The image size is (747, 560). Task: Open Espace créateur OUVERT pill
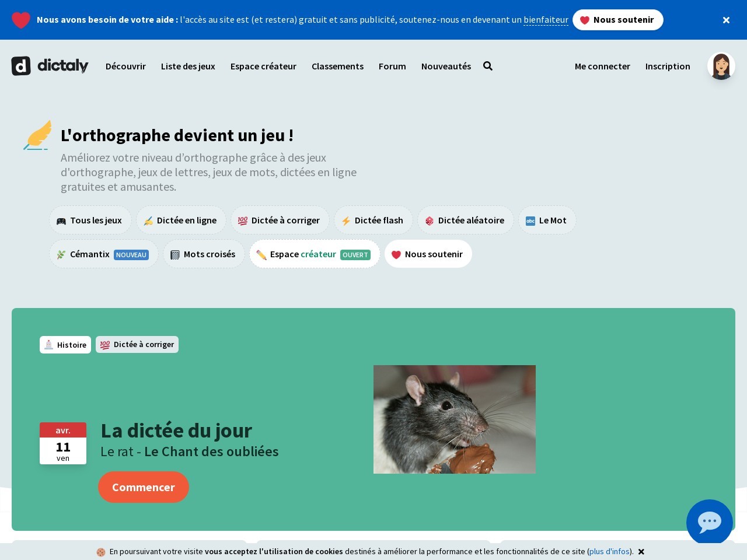(315, 254)
